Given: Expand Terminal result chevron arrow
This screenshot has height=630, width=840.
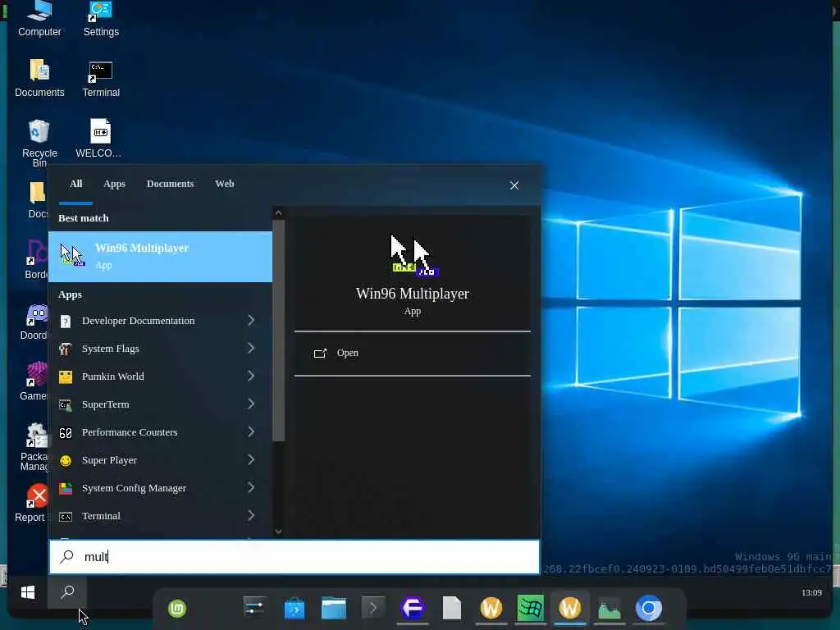Looking at the screenshot, I should pyautogui.click(x=251, y=515).
